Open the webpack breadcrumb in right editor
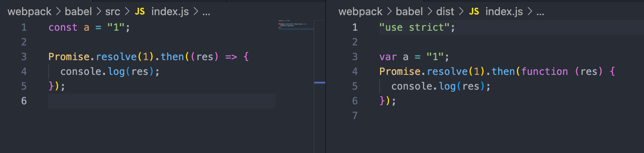Image resolution: width=644 pixels, height=153 pixels. click(360, 11)
